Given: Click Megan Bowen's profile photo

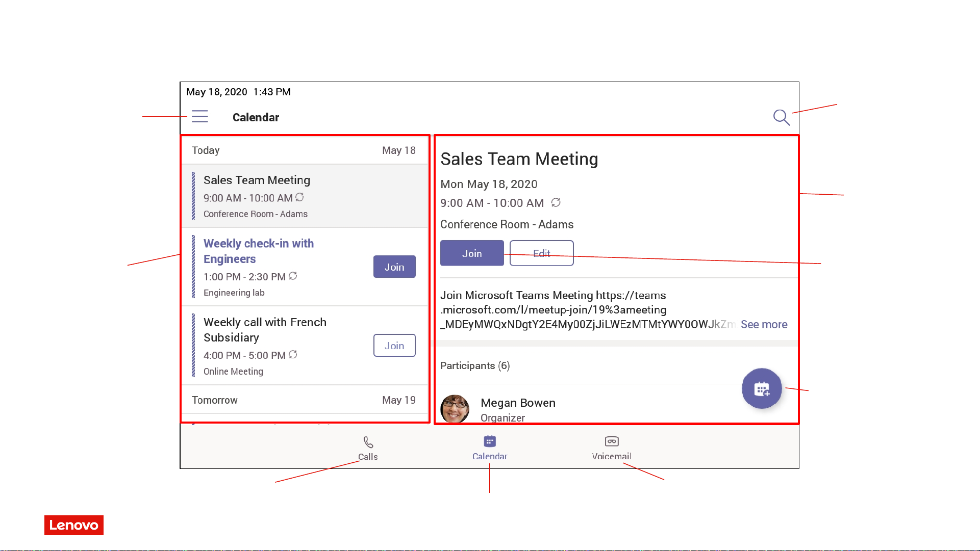Looking at the screenshot, I should [x=455, y=409].
